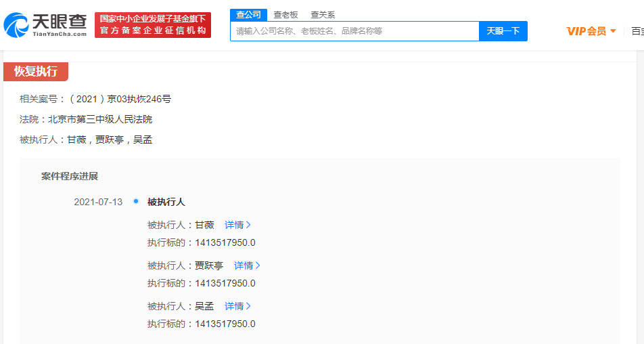Open the VIP会员 dropdown menu
644x344 pixels.
591,31
